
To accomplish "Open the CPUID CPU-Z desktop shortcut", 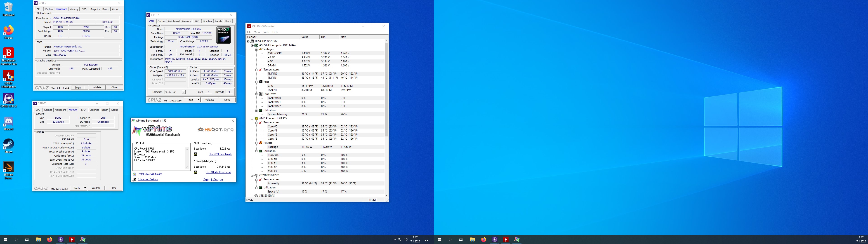I will (x=8, y=101).
